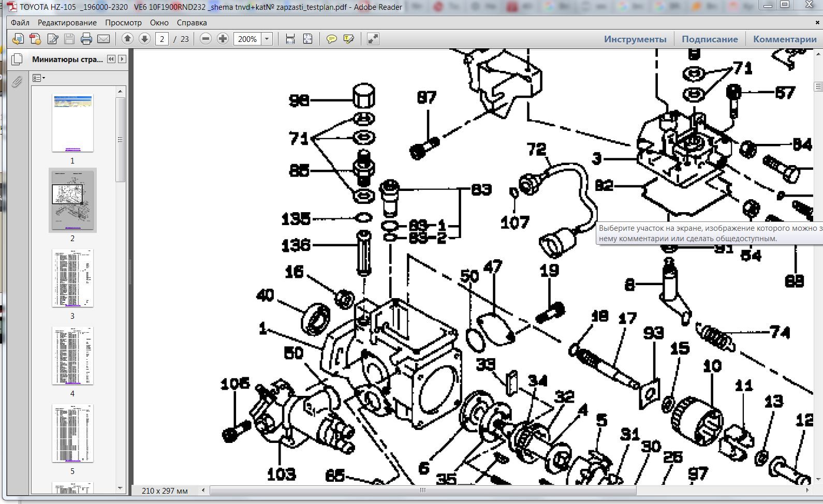Click the read mode expand icon
The height and width of the screenshot is (504, 823).
pos(373,39)
